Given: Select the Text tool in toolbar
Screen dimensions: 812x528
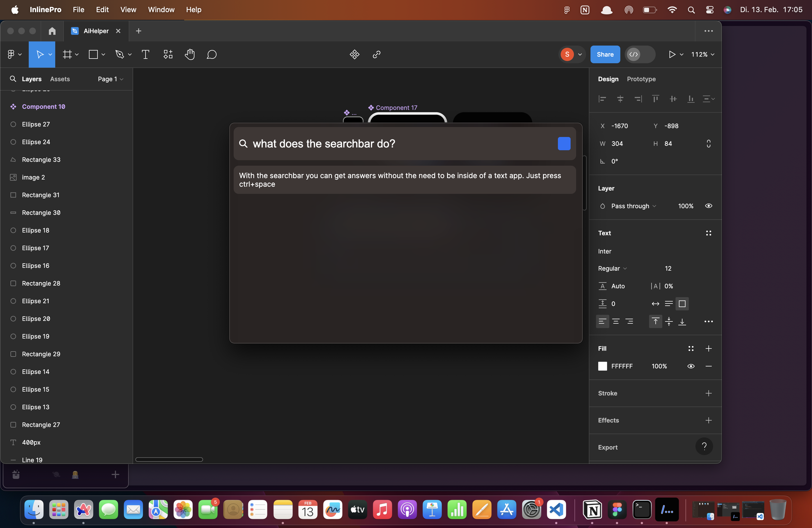Looking at the screenshot, I should pos(145,55).
